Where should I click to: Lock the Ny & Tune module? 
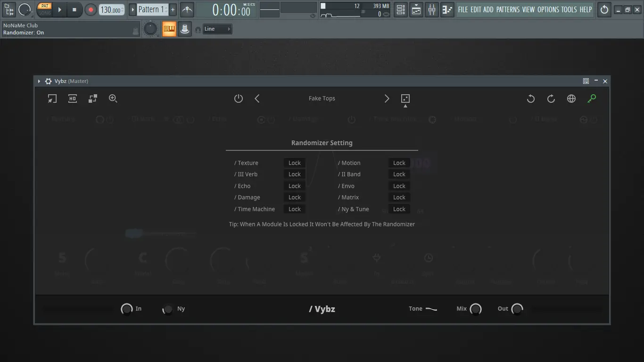pos(399,209)
